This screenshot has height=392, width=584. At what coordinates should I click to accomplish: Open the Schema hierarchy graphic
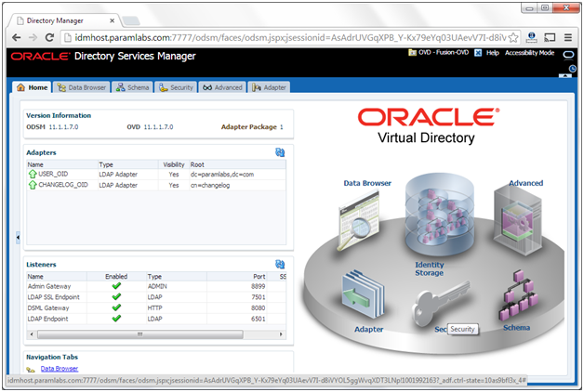coord(519,295)
